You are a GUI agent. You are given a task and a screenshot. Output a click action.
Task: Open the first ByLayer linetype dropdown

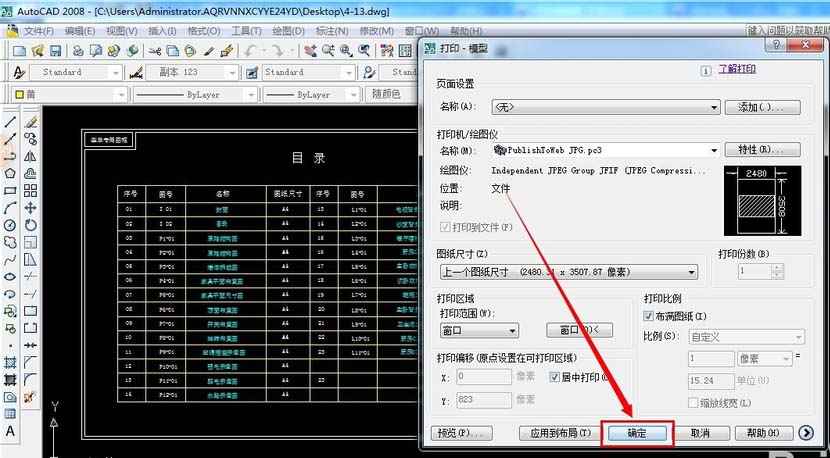coord(195,95)
